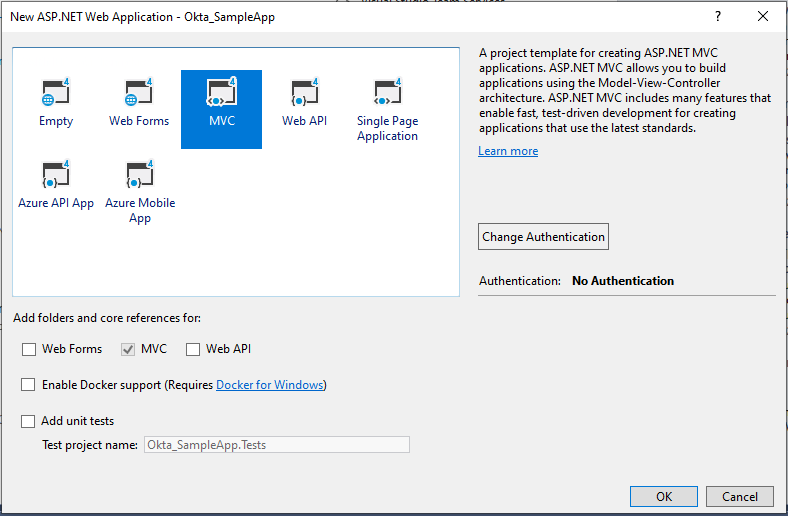
Task: Cancel the new web application dialog
Action: tap(739, 496)
